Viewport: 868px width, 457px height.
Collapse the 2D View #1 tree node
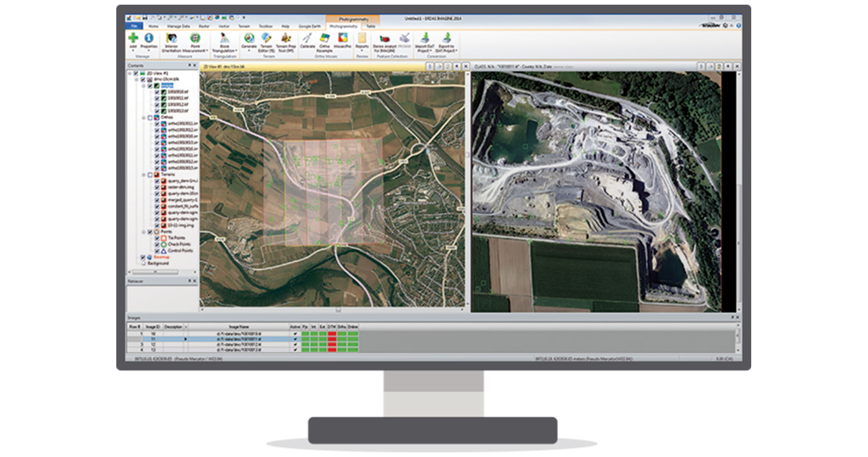pos(129,73)
